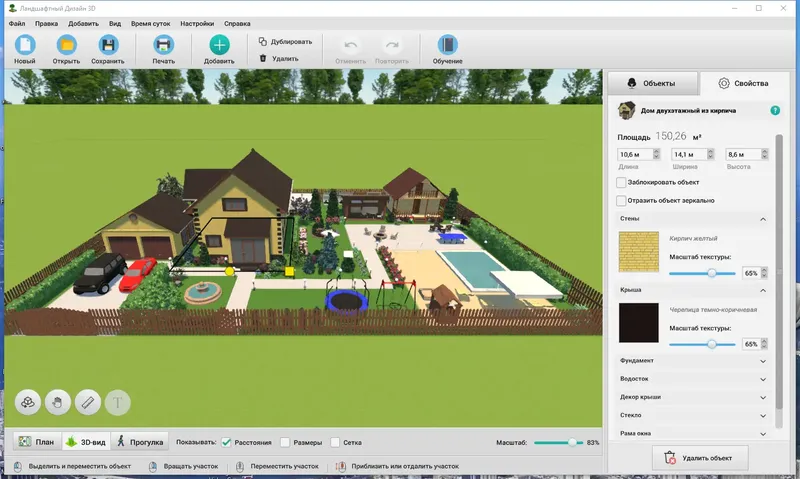Duplicate the object with Дублировать

[x=285, y=42]
